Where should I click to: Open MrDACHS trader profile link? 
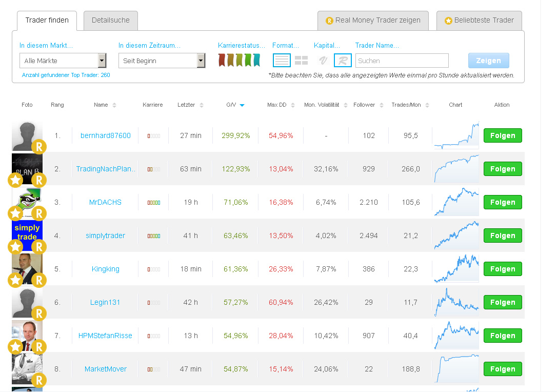[x=105, y=202]
